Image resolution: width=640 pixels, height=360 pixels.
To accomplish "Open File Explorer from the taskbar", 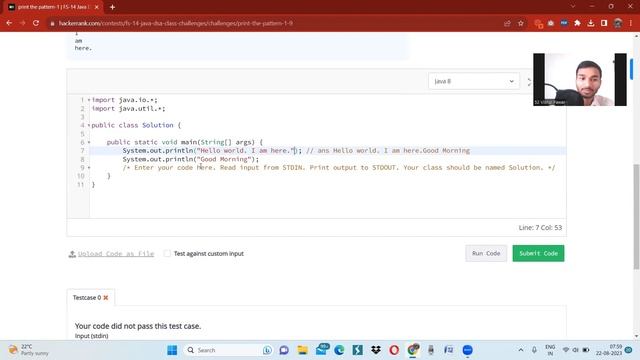I will pyautogui.click(x=302, y=350).
